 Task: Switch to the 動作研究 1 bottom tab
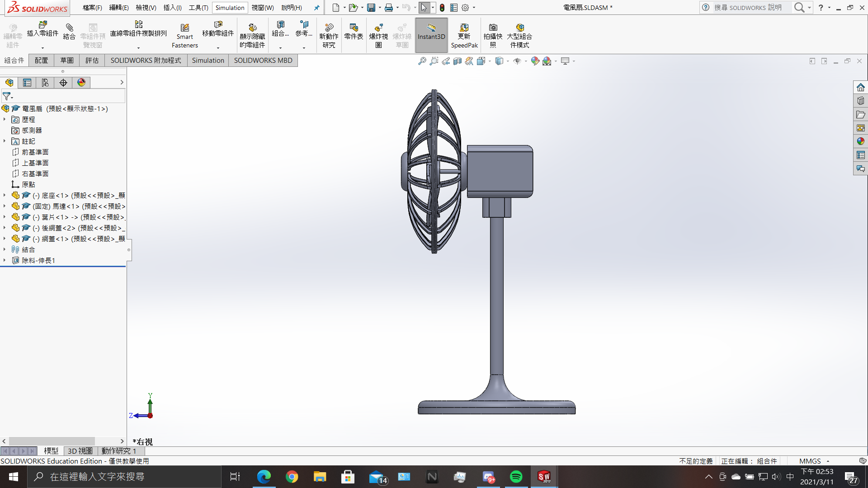[x=119, y=451]
